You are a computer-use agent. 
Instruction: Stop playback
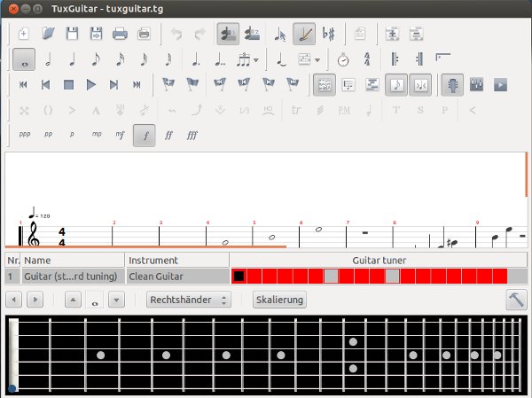[x=68, y=85]
